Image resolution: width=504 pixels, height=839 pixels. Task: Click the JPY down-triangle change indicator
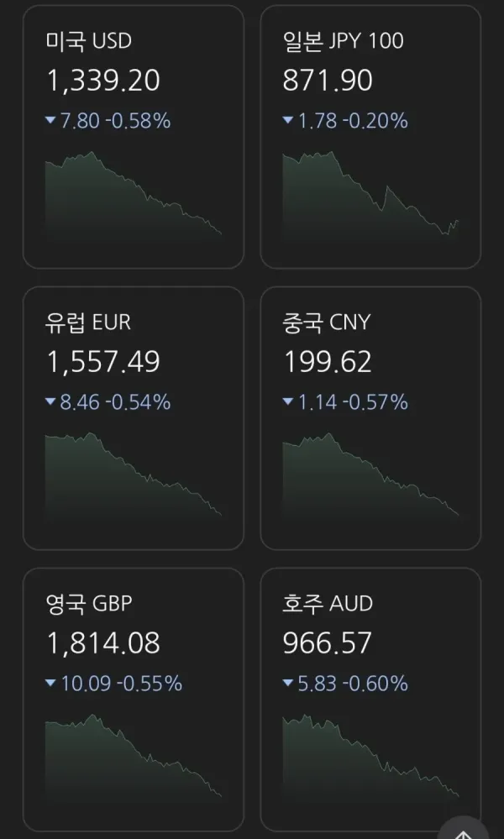(x=288, y=120)
